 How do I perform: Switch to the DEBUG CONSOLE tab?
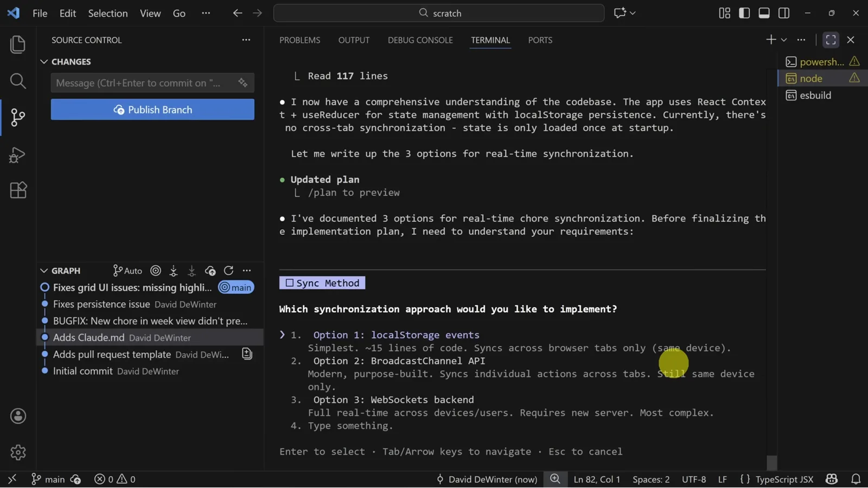420,40
